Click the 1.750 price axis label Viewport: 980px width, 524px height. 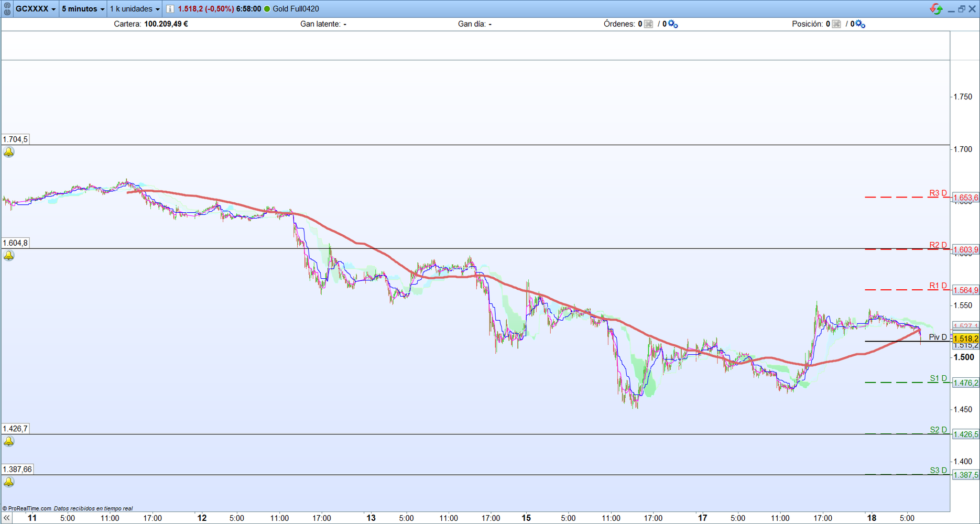[x=963, y=97]
